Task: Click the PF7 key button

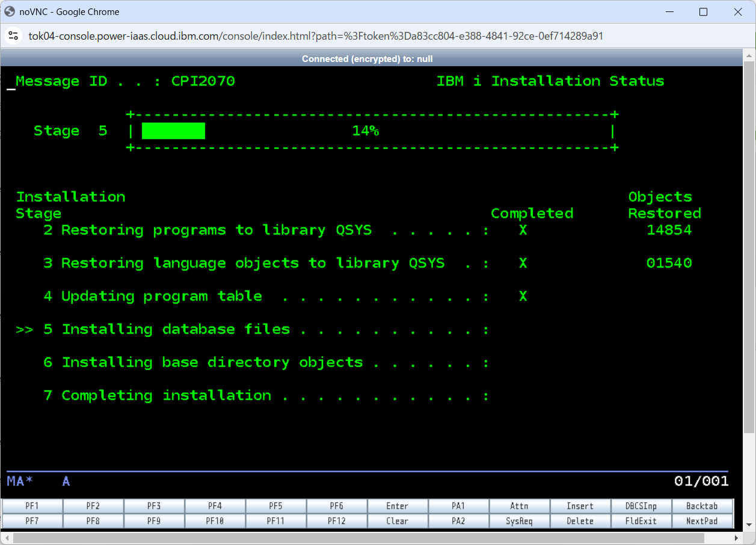Action: [32, 521]
